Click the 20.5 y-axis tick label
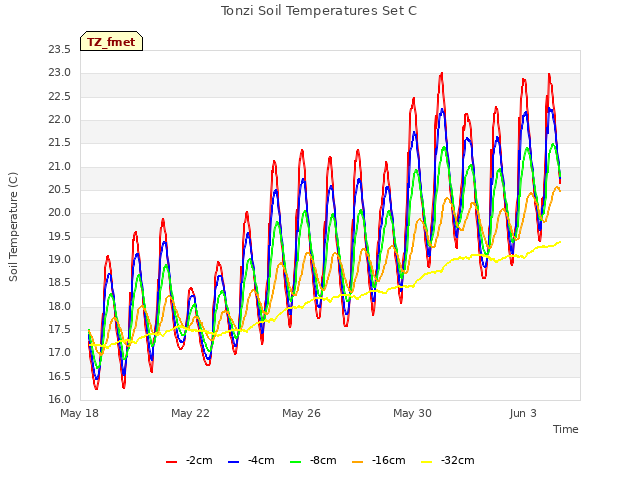The height and width of the screenshot is (480, 640). point(60,190)
